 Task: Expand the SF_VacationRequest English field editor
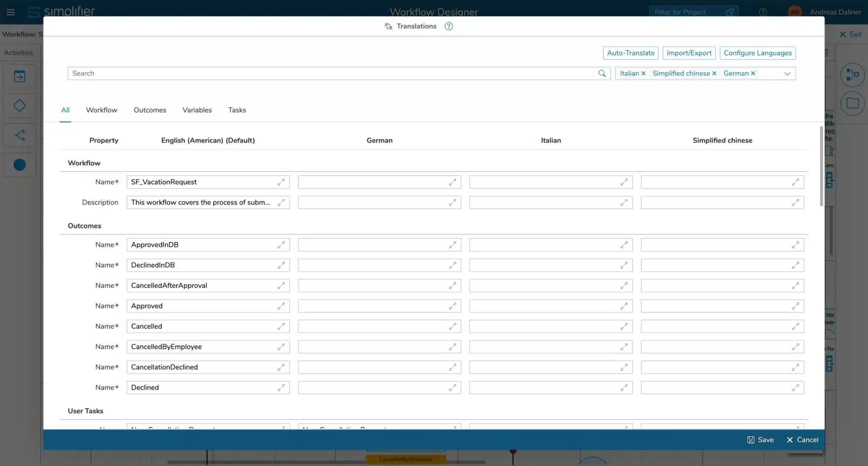pyautogui.click(x=281, y=182)
